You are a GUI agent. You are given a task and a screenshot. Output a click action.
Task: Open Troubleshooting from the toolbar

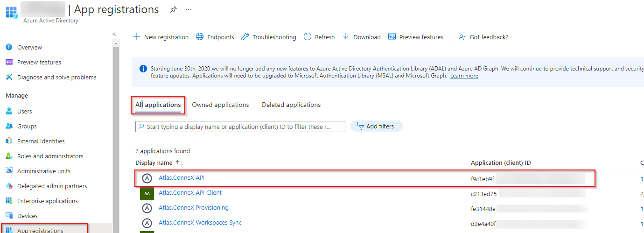[269, 37]
